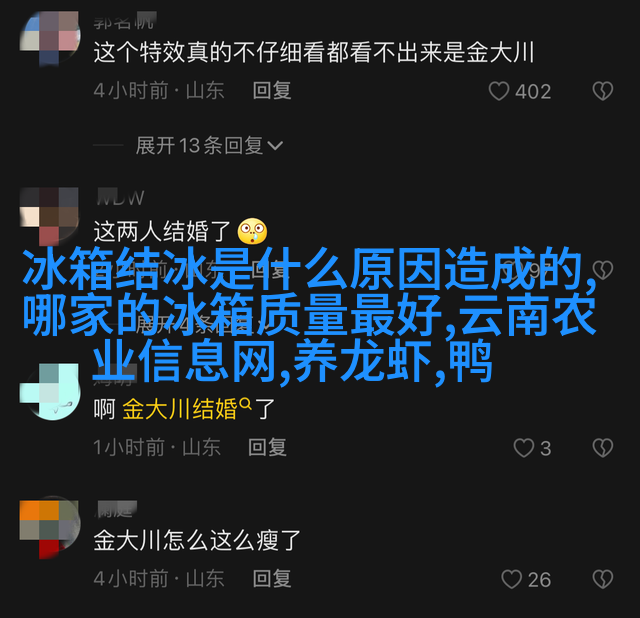Reply to the 402-likes comment
The image size is (640, 618).
pos(272,90)
